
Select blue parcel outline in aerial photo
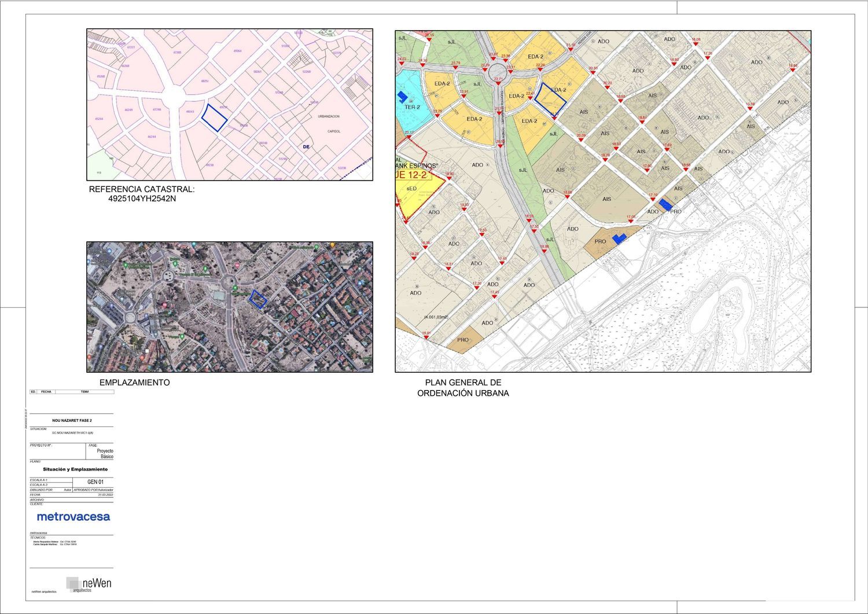[258, 299]
